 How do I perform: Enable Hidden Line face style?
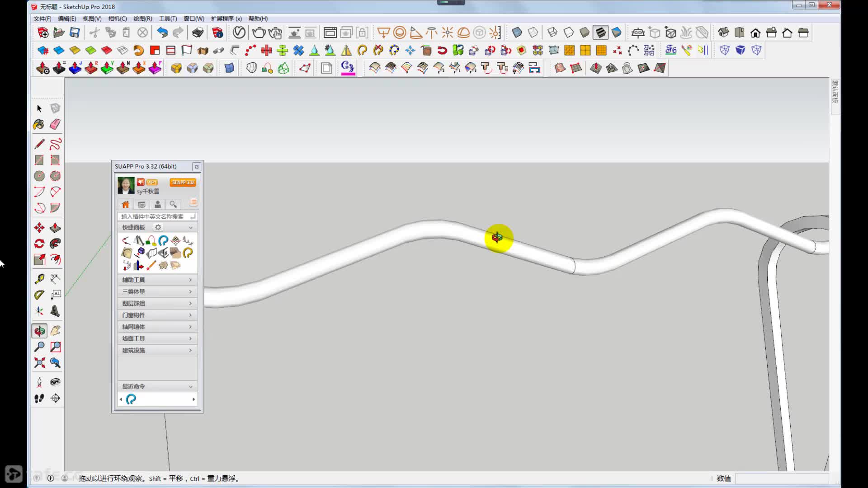point(568,33)
